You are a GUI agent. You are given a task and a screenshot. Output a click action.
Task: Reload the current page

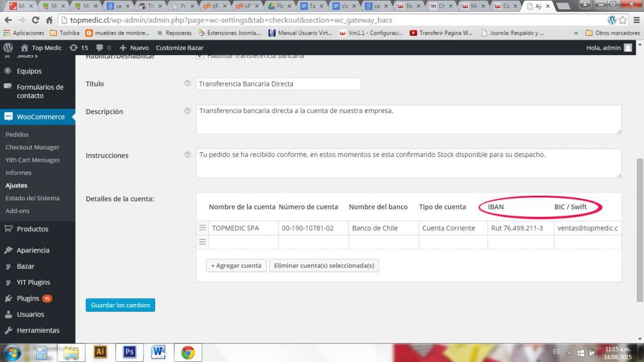click(x=35, y=20)
